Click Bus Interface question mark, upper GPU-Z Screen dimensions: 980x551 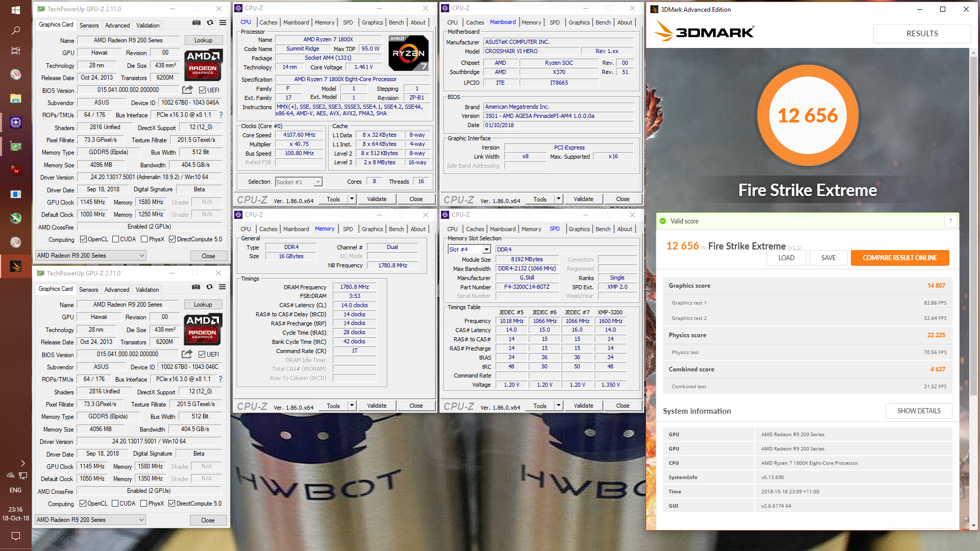221,115
